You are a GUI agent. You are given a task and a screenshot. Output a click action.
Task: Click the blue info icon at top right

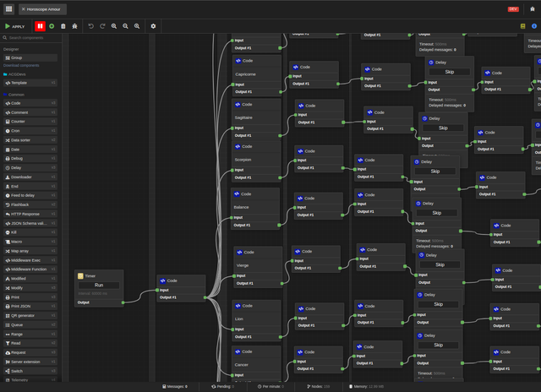point(534,26)
